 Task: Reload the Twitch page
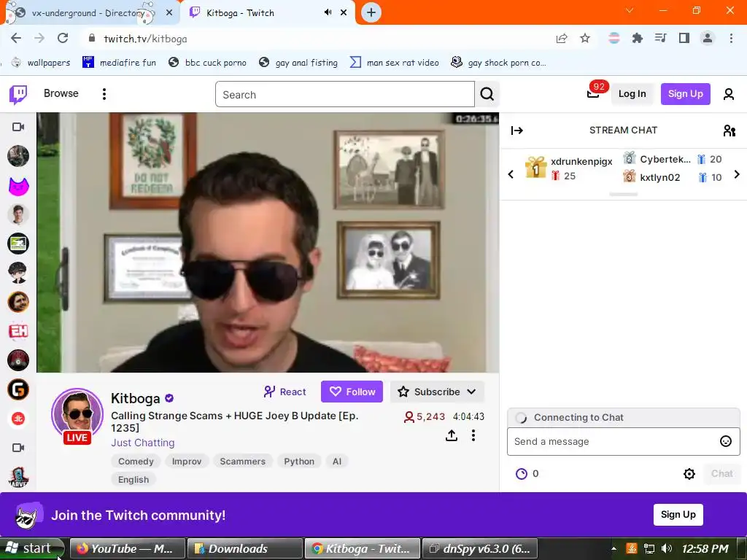click(x=63, y=38)
